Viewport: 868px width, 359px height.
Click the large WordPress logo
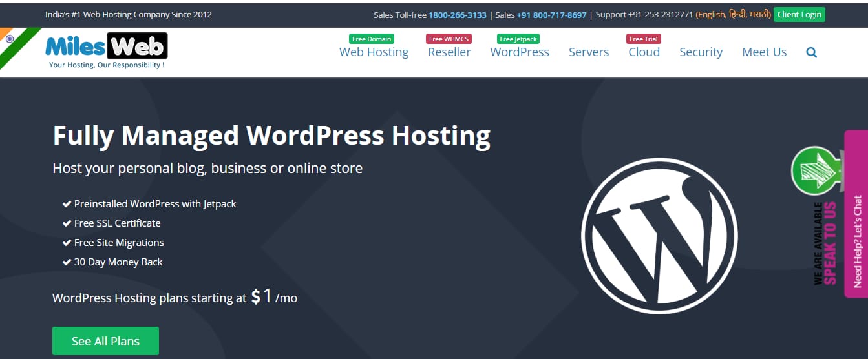pos(659,236)
